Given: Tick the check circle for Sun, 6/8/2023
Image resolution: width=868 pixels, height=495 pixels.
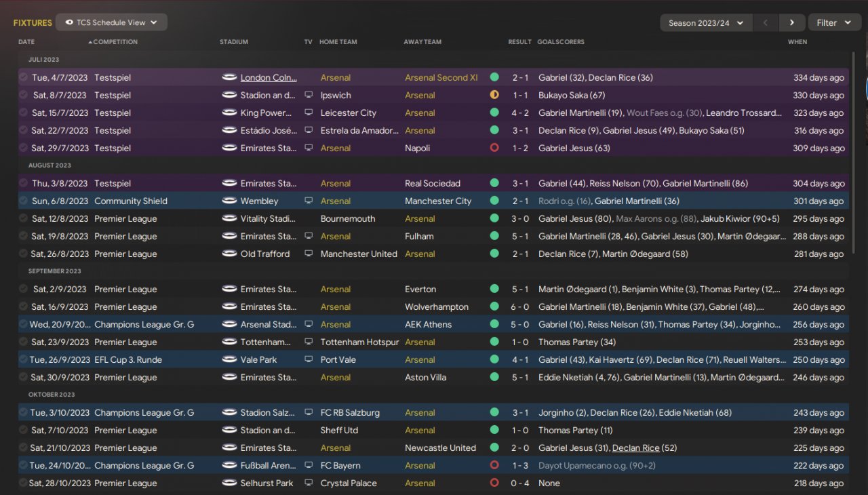Looking at the screenshot, I should (x=24, y=201).
